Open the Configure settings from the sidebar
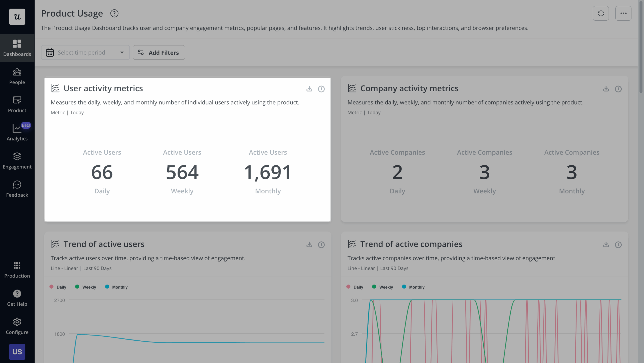Screen dimensions: 644x363 tap(17, 326)
